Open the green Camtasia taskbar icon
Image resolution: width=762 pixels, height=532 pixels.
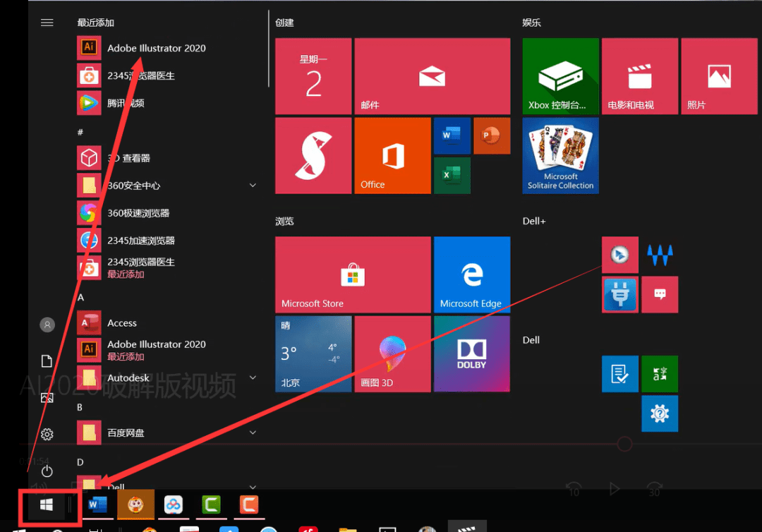tap(212, 504)
